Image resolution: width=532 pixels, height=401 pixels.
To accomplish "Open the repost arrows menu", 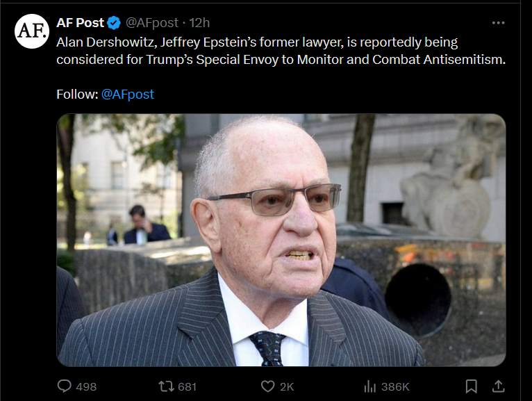I will [166, 386].
